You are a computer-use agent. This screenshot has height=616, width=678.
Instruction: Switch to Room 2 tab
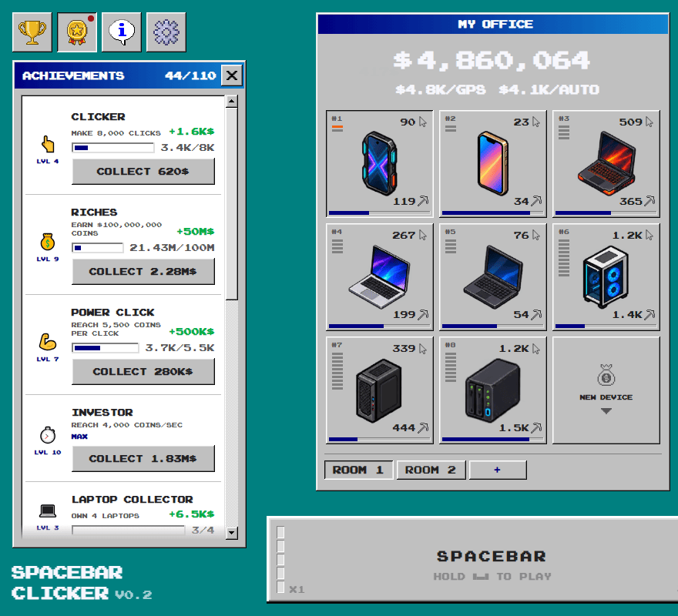tap(431, 470)
